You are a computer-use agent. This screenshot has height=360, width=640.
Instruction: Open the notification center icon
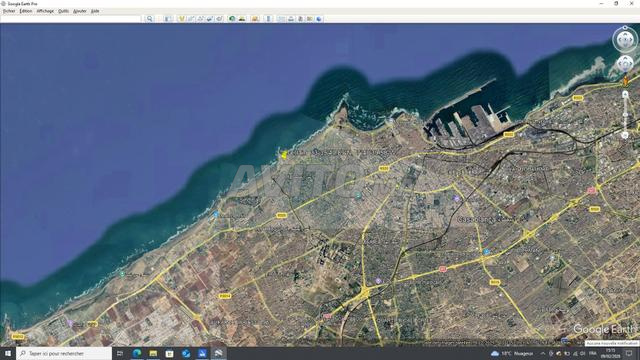click(629, 353)
